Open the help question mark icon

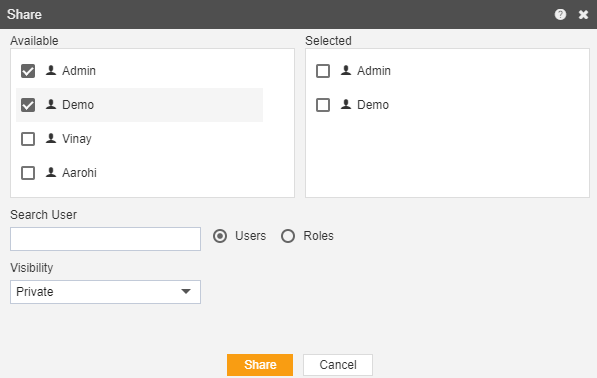(x=560, y=14)
